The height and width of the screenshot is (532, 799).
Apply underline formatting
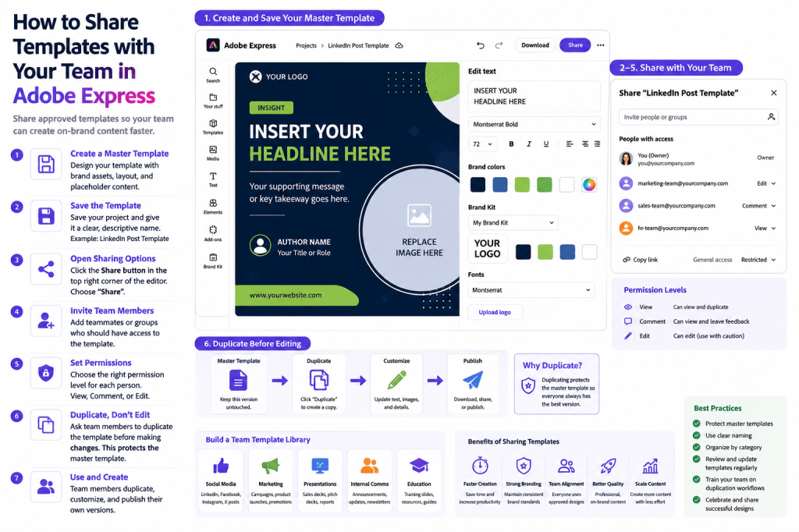(x=545, y=144)
